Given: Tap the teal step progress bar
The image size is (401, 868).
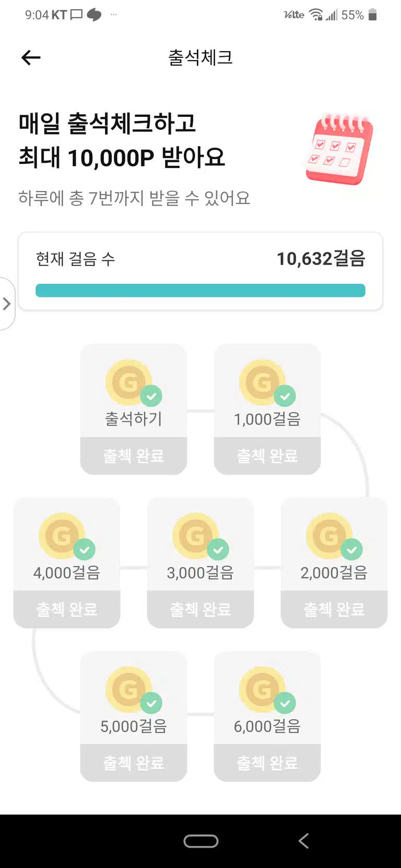Looking at the screenshot, I should [x=200, y=291].
